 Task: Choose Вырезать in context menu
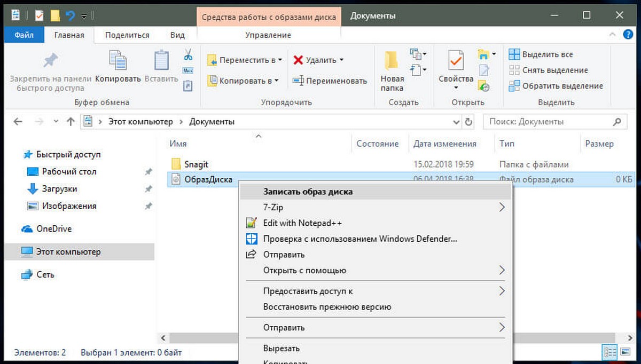tap(376, 349)
